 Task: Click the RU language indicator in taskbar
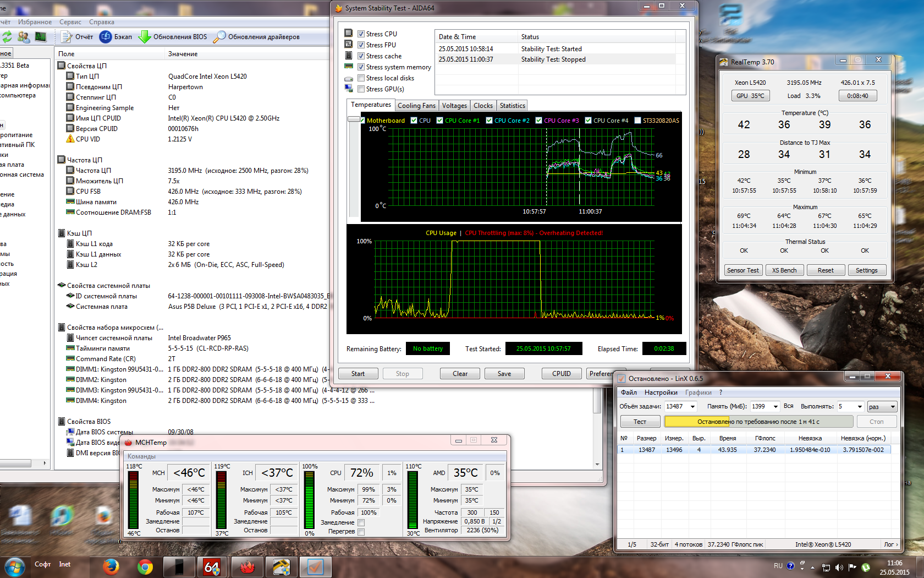(x=778, y=566)
